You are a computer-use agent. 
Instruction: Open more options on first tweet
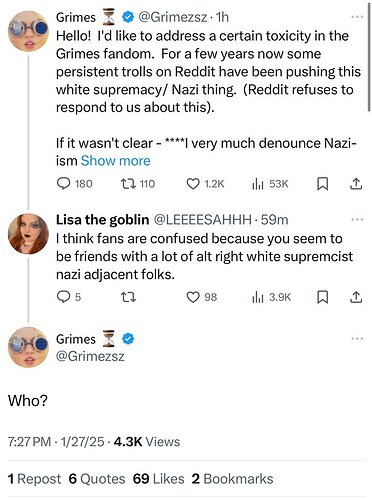(x=357, y=17)
